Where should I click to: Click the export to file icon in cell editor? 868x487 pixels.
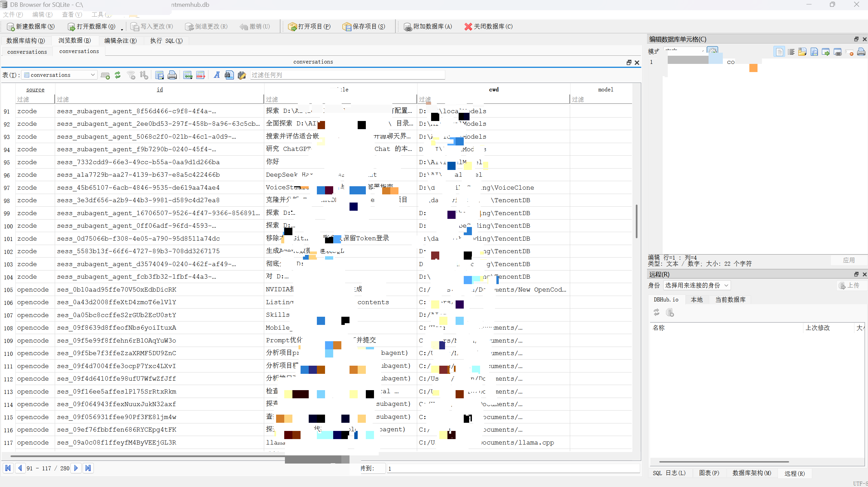click(814, 52)
